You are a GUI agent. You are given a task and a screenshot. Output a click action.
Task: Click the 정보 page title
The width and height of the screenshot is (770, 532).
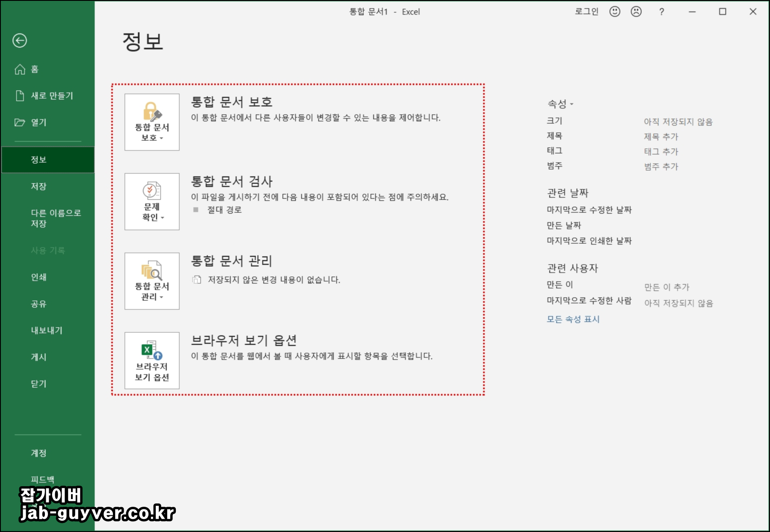[143, 41]
